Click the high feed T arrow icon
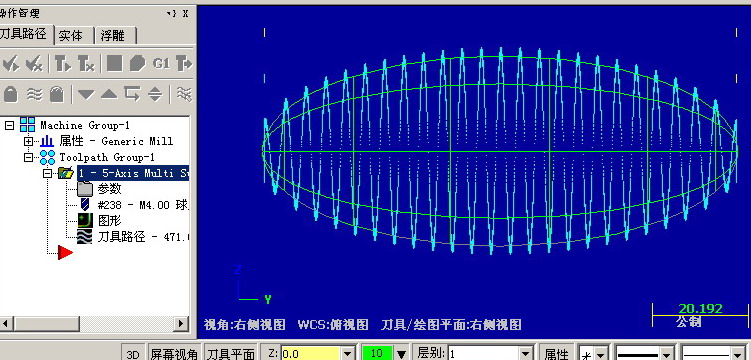 [x=184, y=63]
